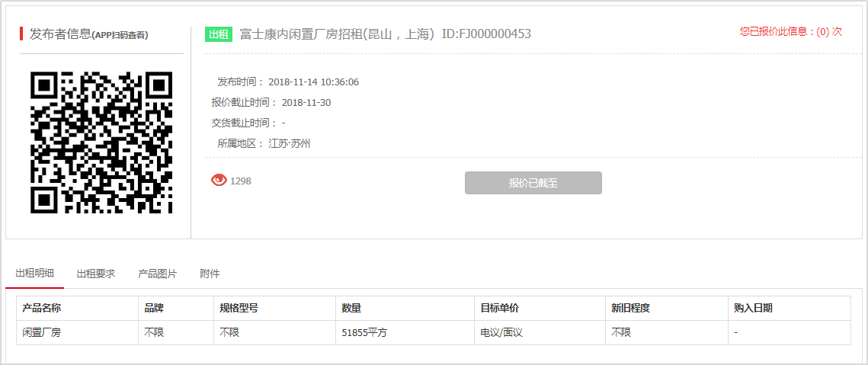Select the 附件 tab

pos(210,273)
